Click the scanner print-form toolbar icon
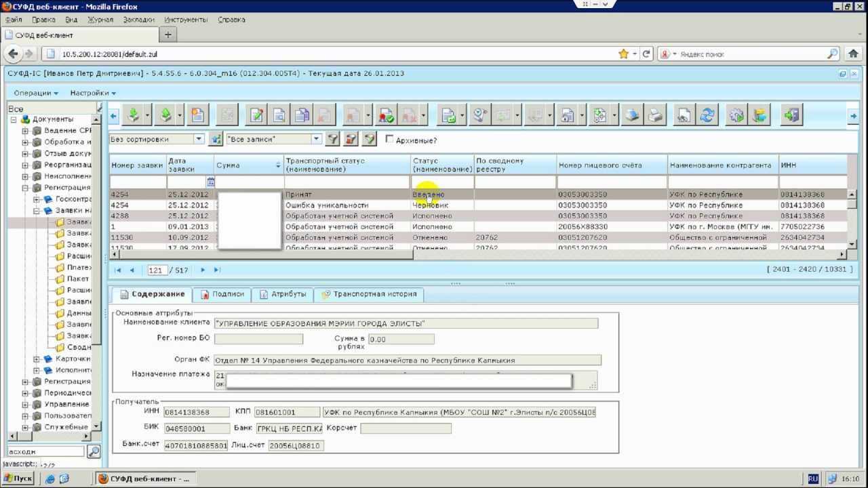Screen dimensions: 868x488 tap(632, 115)
